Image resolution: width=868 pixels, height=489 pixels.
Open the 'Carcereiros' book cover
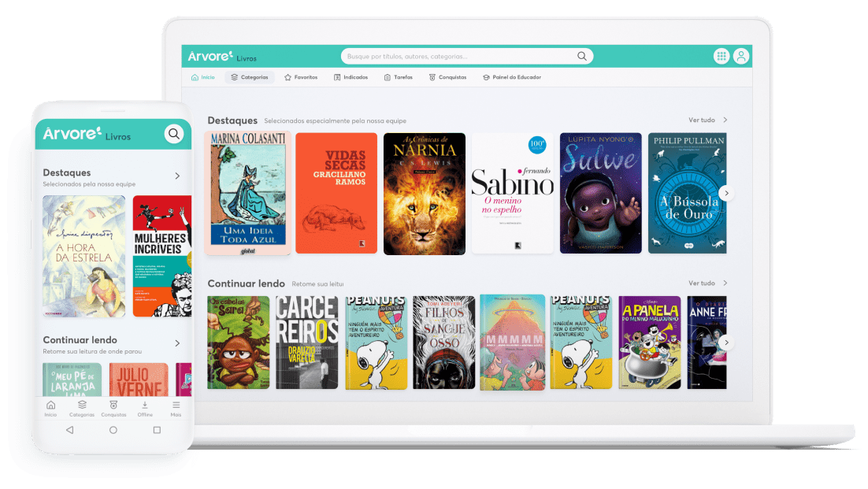[x=306, y=343]
